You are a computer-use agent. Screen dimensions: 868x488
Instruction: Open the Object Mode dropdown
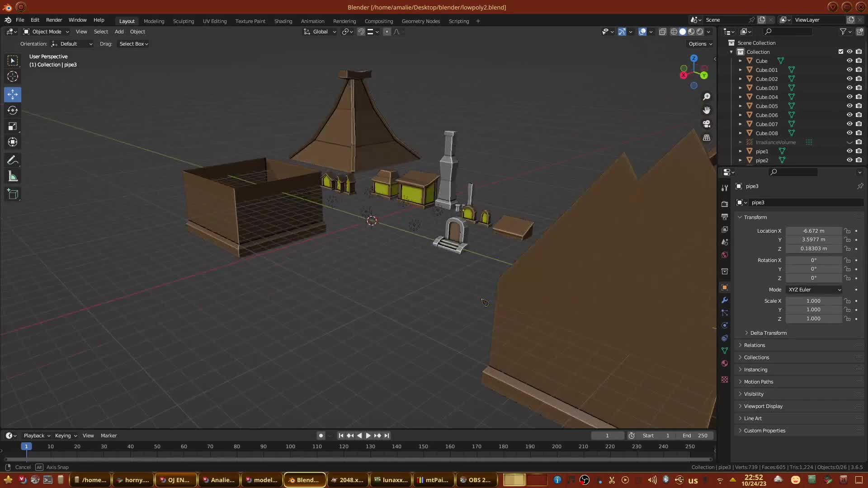[46, 32]
